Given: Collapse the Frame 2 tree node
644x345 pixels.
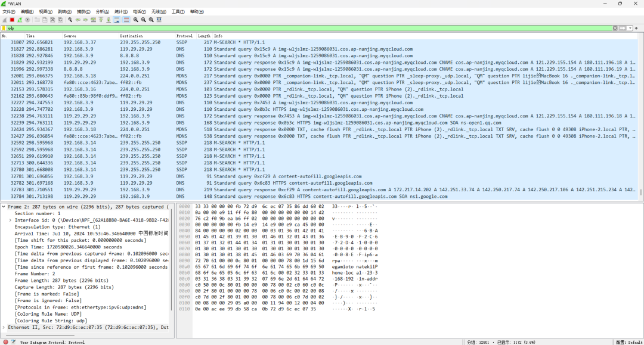Looking at the screenshot, I should 4,207.
